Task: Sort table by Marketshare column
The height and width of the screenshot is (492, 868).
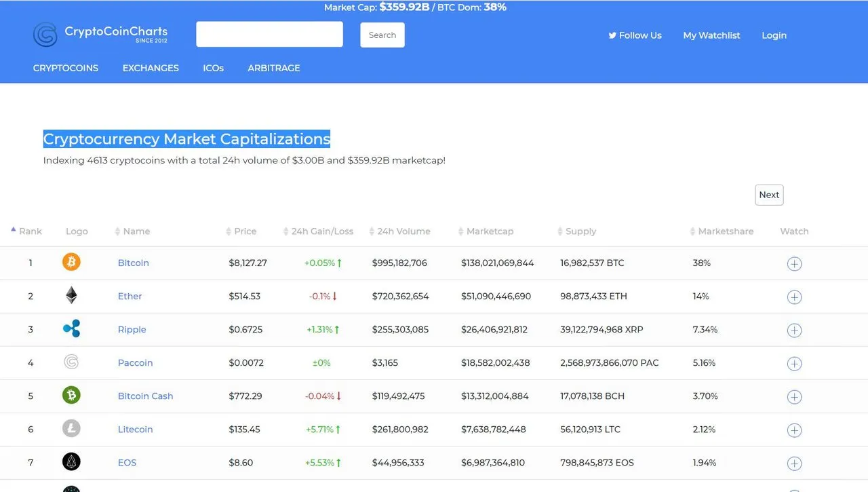Action: tap(722, 231)
